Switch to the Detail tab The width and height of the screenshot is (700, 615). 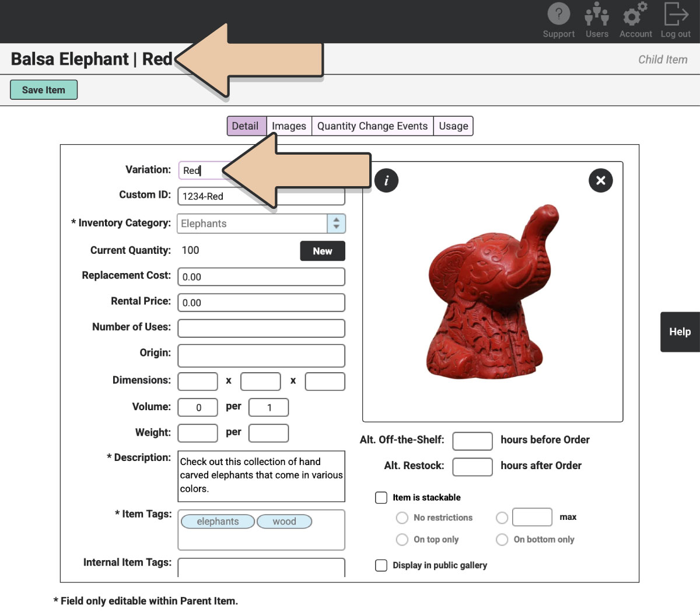[x=247, y=126]
